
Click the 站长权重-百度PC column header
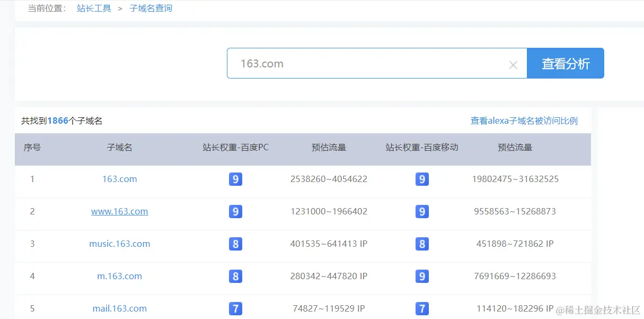click(236, 148)
